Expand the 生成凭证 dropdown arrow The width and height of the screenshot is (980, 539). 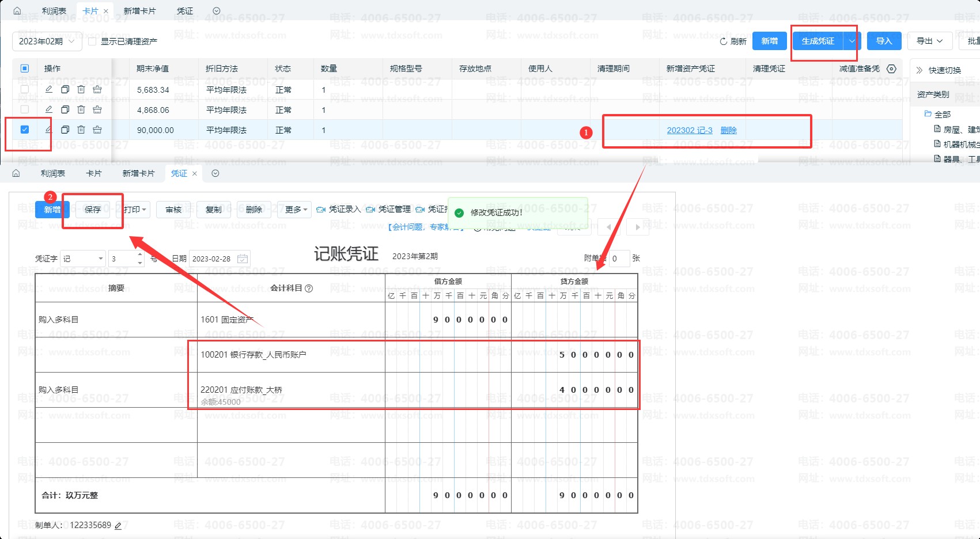852,41
